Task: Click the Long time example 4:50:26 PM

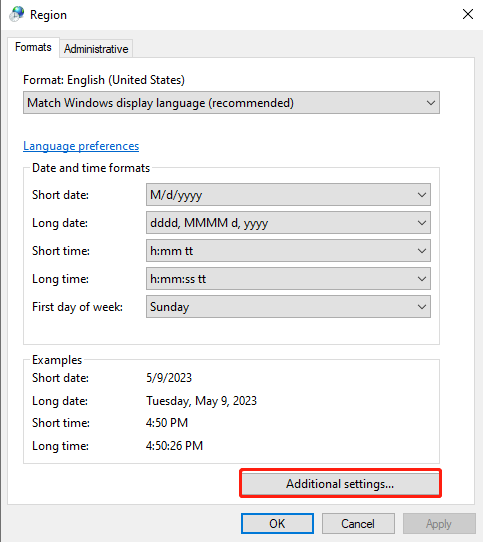Action: click(x=174, y=446)
